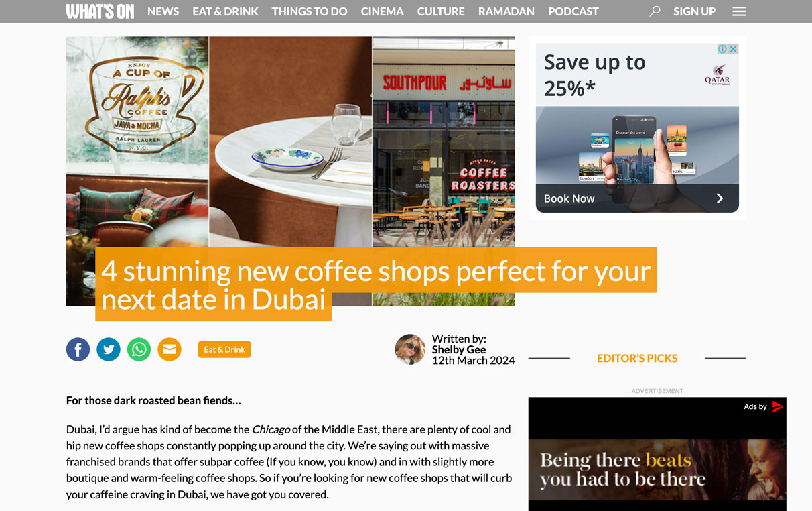Screen dimensions: 812x511
Task: Close the Qatar Airways ad
Action: pos(734,49)
